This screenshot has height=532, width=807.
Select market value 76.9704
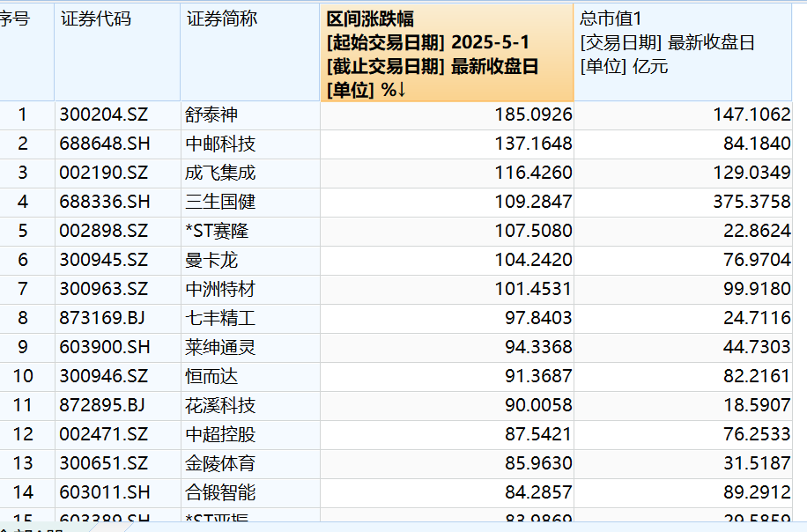click(x=757, y=260)
